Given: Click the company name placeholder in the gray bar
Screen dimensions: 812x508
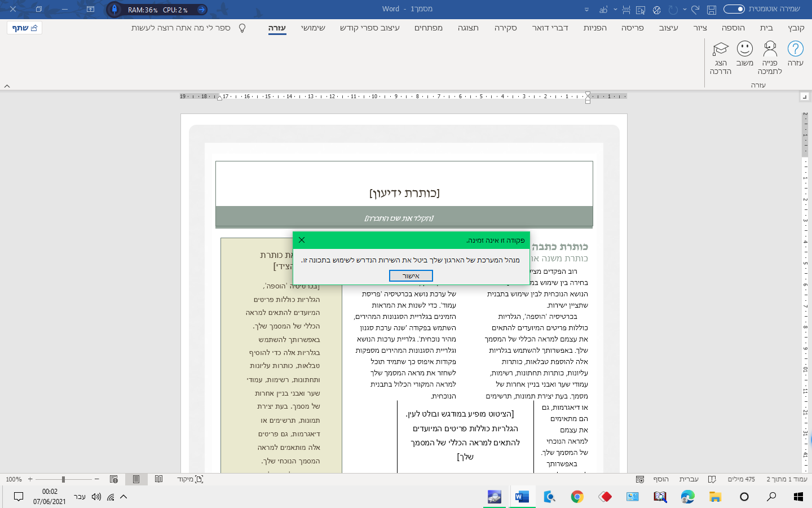Looking at the screenshot, I should [x=399, y=218].
